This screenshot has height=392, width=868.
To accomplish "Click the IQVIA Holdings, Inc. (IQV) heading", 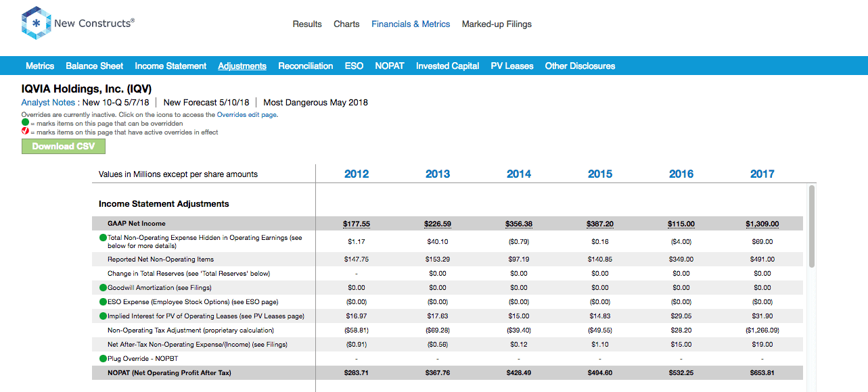I will point(87,89).
